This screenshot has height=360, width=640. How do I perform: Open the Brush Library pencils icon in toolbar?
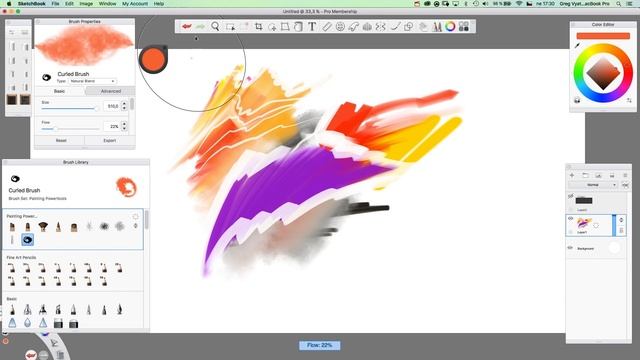(x=437, y=27)
